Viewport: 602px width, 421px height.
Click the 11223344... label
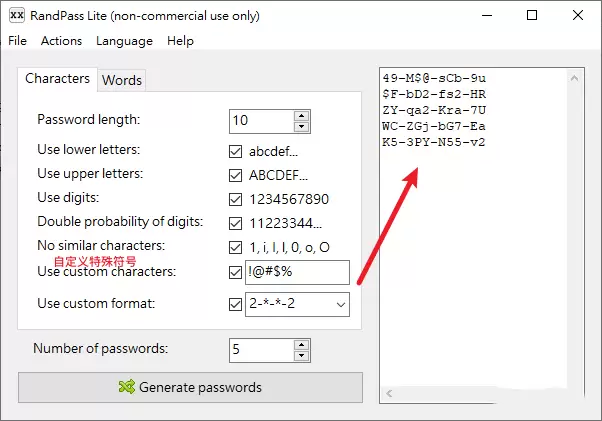coord(286,223)
